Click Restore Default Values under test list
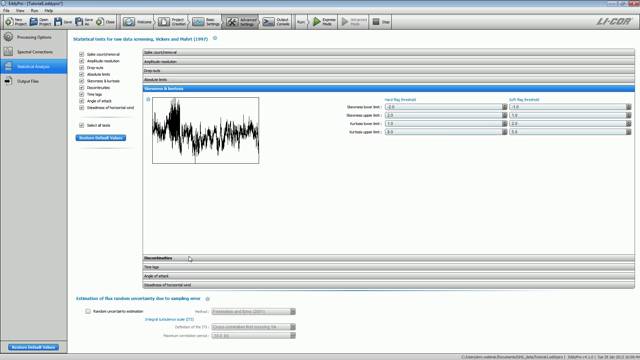Screen dimensions: 640x360 [101, 138]
